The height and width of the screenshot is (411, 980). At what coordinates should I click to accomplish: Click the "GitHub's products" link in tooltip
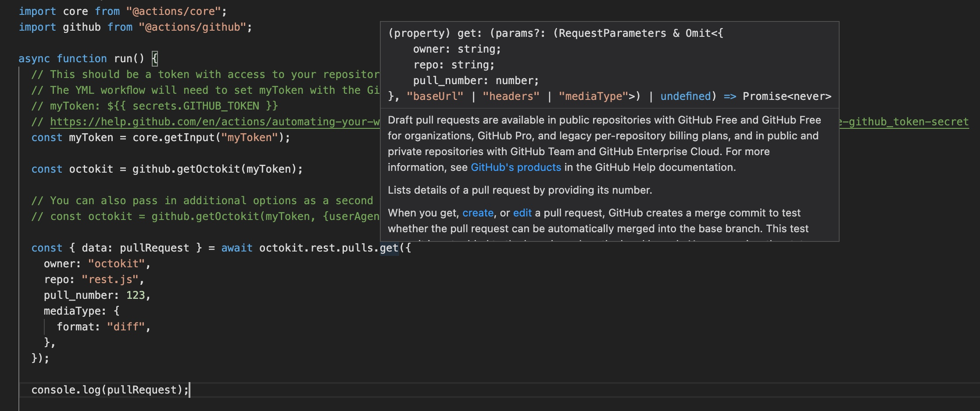click(515, 167)
